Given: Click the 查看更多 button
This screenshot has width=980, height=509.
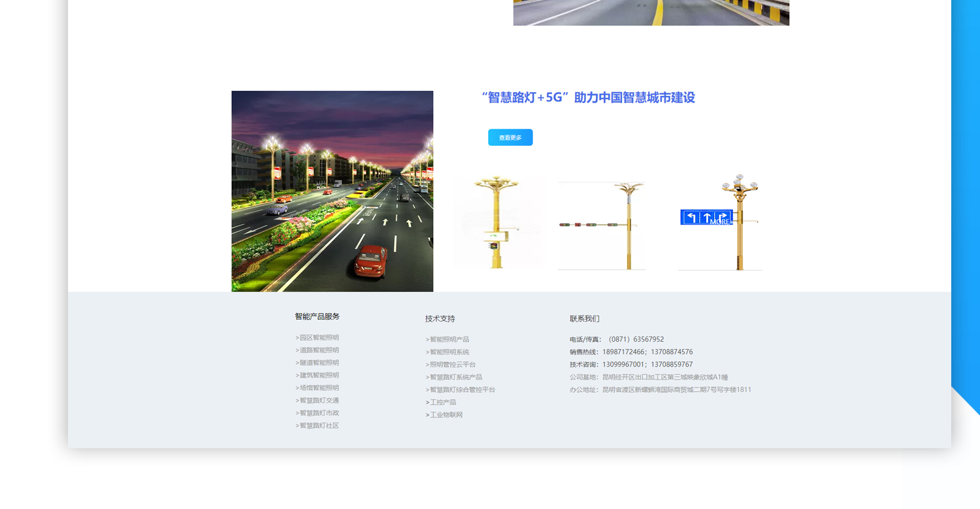Looking at the screenshot, I should tap(510, 137).
